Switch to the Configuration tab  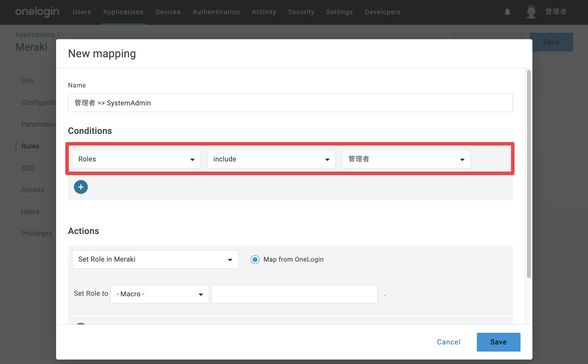pos(39,102)
